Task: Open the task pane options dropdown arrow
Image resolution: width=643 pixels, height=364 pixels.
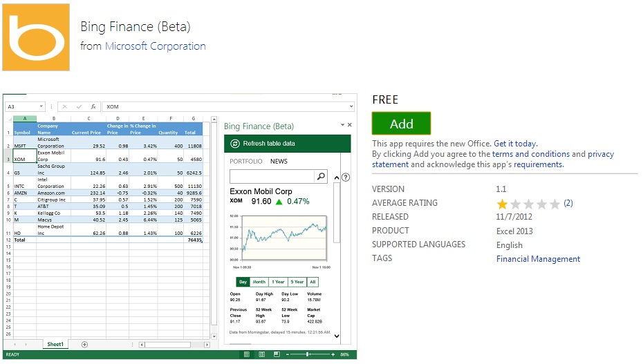Action: (342, 124)
